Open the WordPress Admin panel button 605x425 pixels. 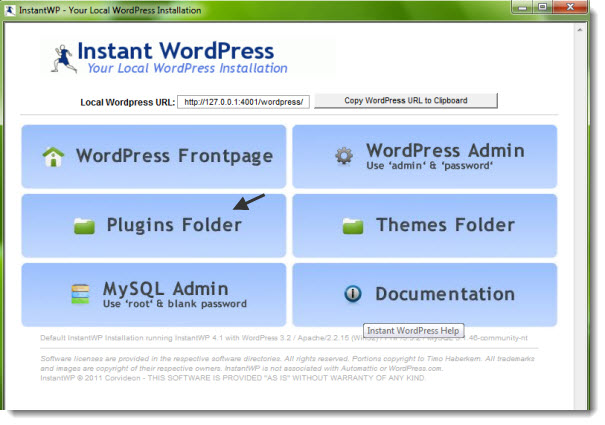(424, 156)
